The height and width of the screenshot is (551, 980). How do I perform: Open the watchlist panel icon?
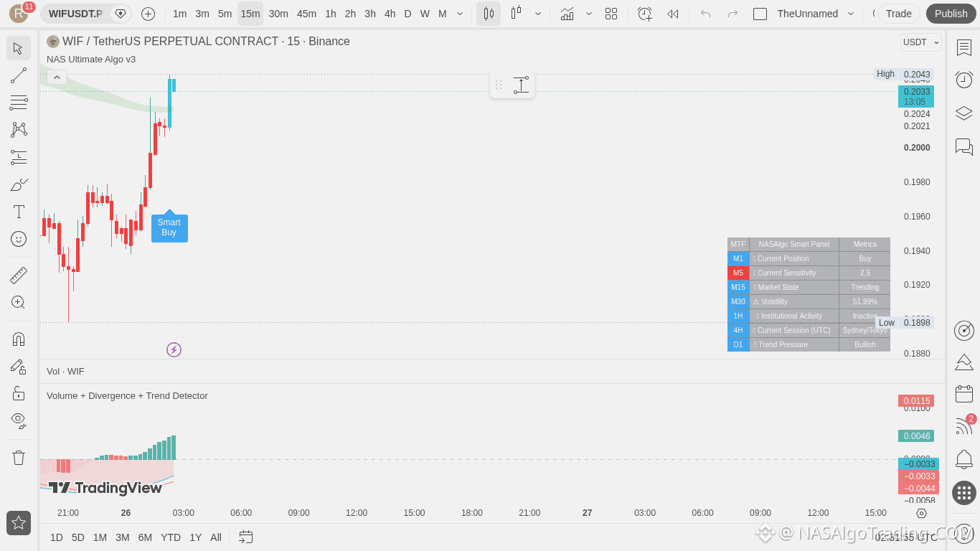tap(964, 47)
